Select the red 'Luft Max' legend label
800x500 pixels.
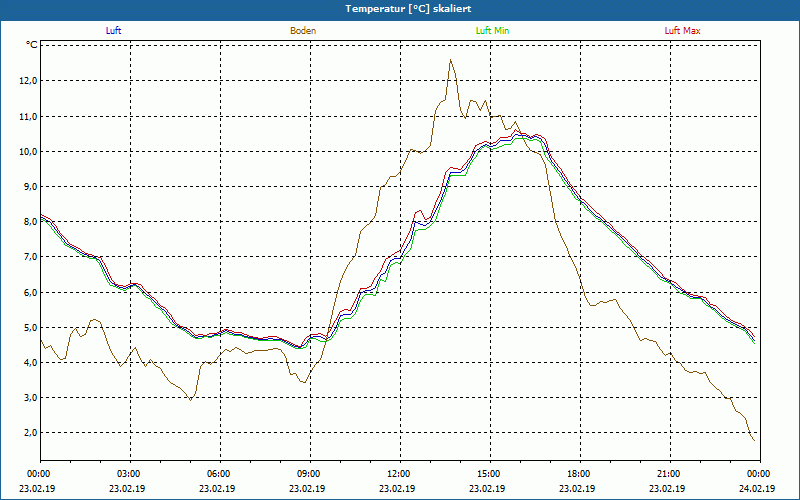[682, 31]
